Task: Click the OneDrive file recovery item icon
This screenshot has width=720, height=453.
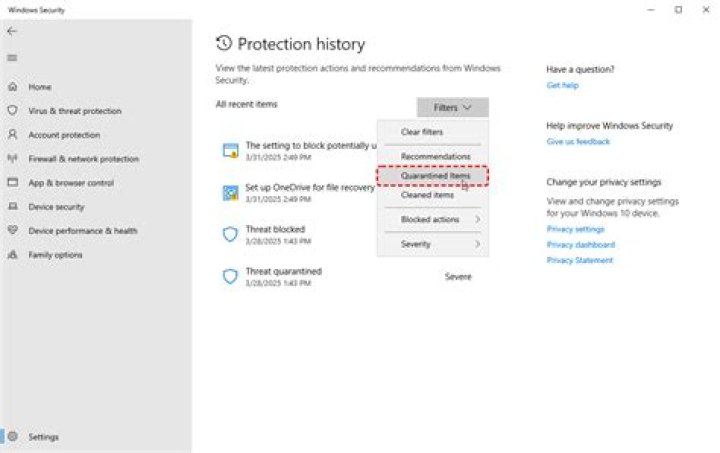Action: click(x=231, y=193)
